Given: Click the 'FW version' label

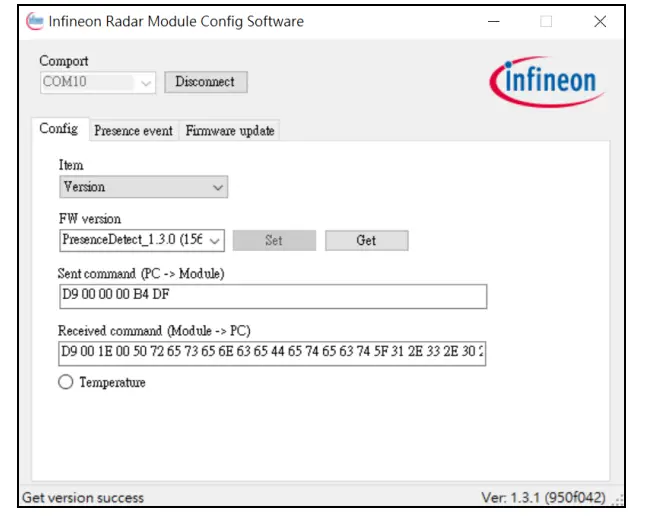Looking at the screenshot, I should pos(90,219).
